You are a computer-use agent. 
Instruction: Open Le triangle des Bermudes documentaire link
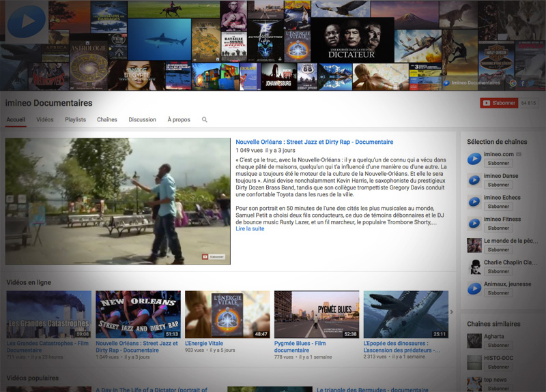(373, 389)
